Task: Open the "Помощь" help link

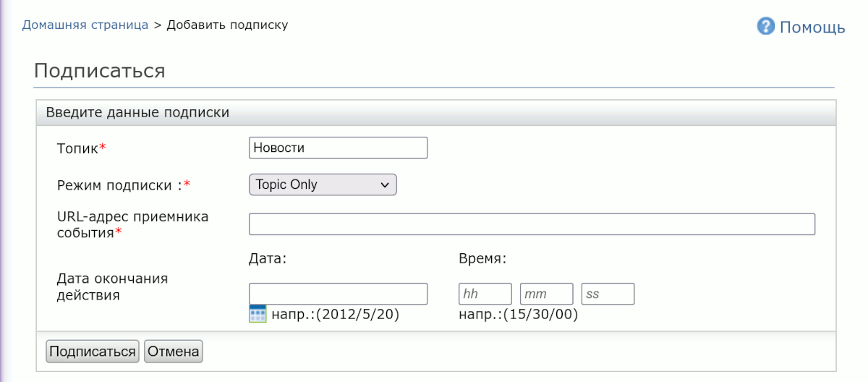Action: (x=812, y=27)
